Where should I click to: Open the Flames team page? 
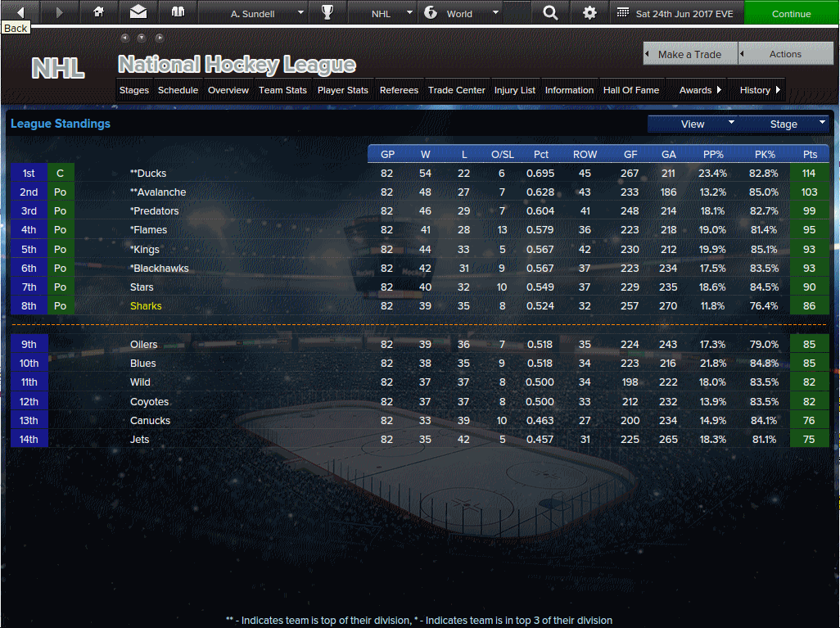[x=148, y=229]
